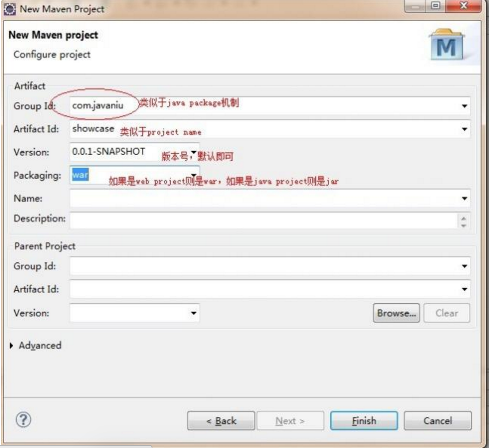Expand the Advanced section

tap(11, 345)
